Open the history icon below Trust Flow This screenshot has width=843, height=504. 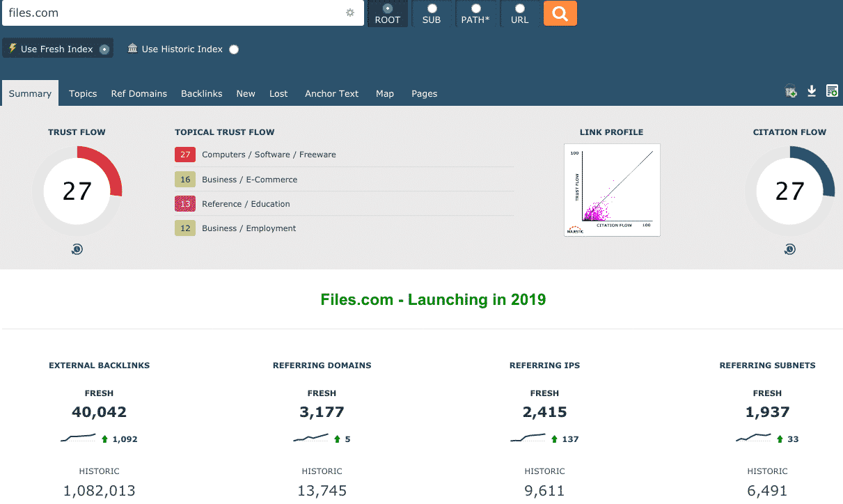click(77, 249)
